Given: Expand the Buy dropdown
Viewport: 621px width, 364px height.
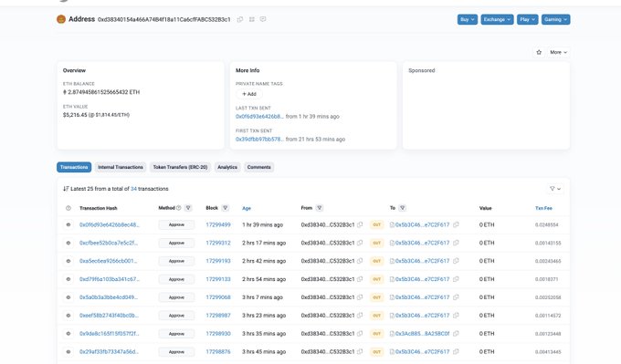Looking at the screenshot, I should (x=468, y=19).
